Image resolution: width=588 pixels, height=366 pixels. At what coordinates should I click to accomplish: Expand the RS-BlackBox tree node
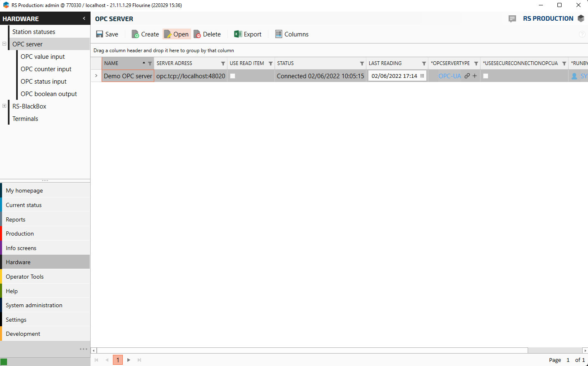click(x=5, y=106)
